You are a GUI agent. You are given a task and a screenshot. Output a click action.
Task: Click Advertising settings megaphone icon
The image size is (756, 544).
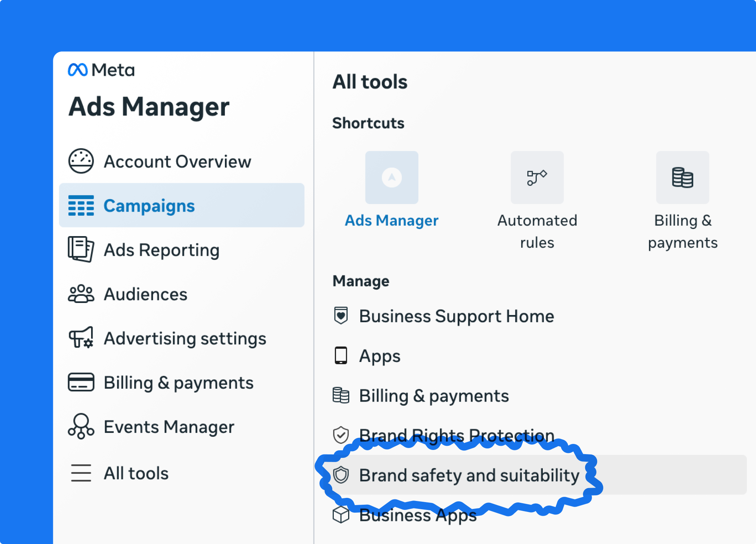(81, 338)
